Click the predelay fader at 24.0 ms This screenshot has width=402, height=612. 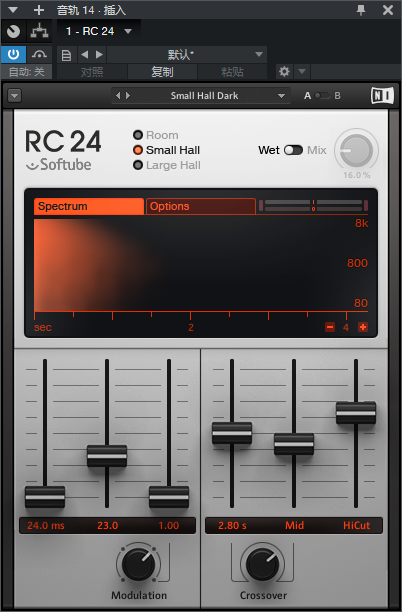[45, 497]
